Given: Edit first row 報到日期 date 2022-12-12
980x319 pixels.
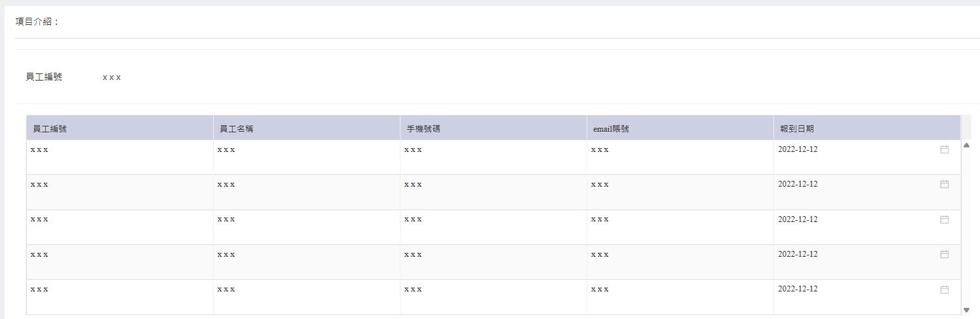Looking at the screenshot, I should pyautogui.click(x=798, y=149).
